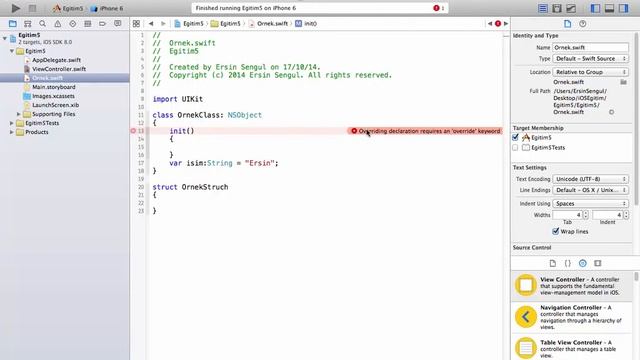Open ViewController.swift in navigator
This screenshot has width=640, height=360.
(x=59, y=69)
